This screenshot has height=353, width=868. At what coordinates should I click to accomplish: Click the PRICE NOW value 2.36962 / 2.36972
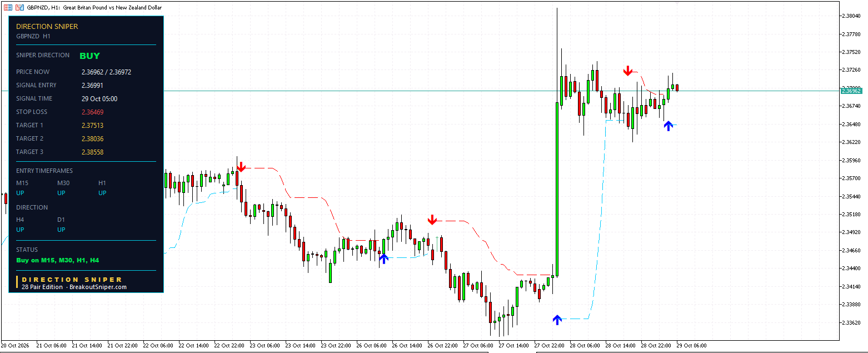click(x=106, y=72)
